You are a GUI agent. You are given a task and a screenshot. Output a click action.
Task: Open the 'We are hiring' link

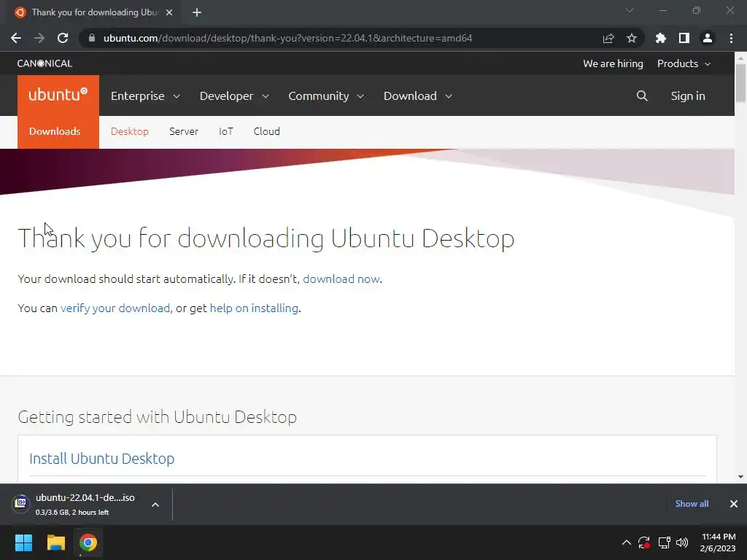coord(613,63)
